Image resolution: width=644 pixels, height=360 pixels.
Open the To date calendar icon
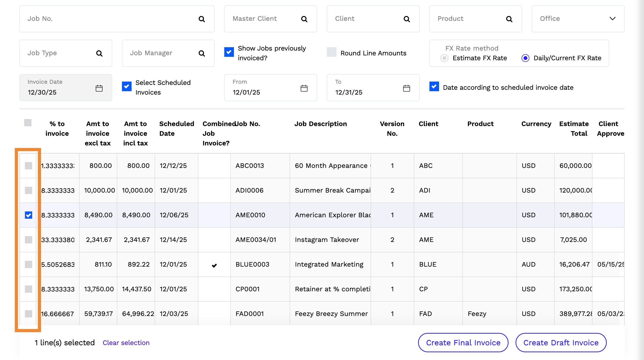tap(406, 88)
